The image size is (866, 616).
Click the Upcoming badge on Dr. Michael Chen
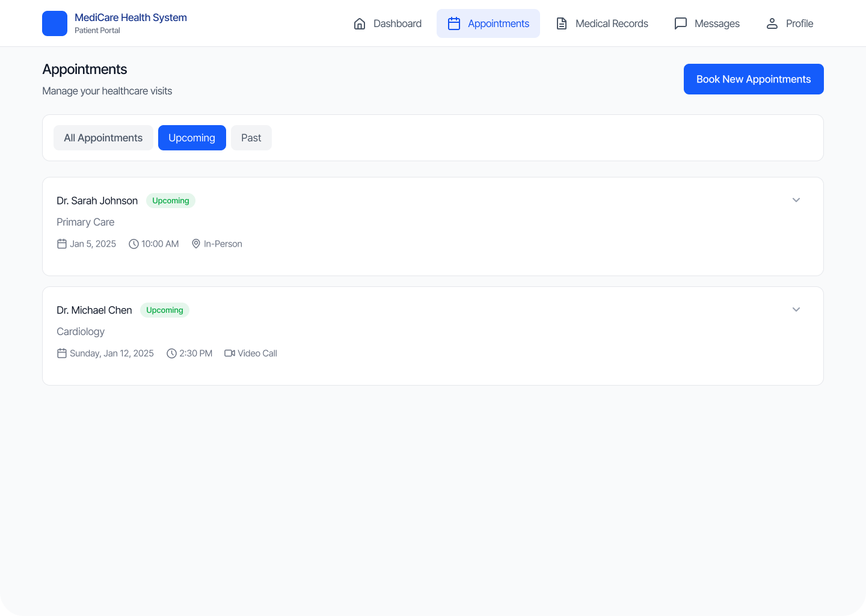click(x=165, y=310)
